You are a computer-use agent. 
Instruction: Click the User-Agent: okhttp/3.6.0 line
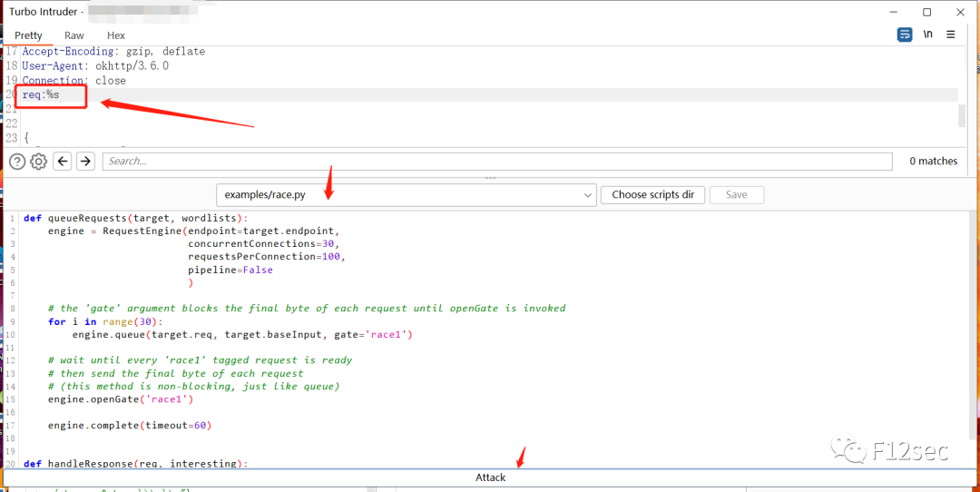pyautogui.click(x=95, y=65)
